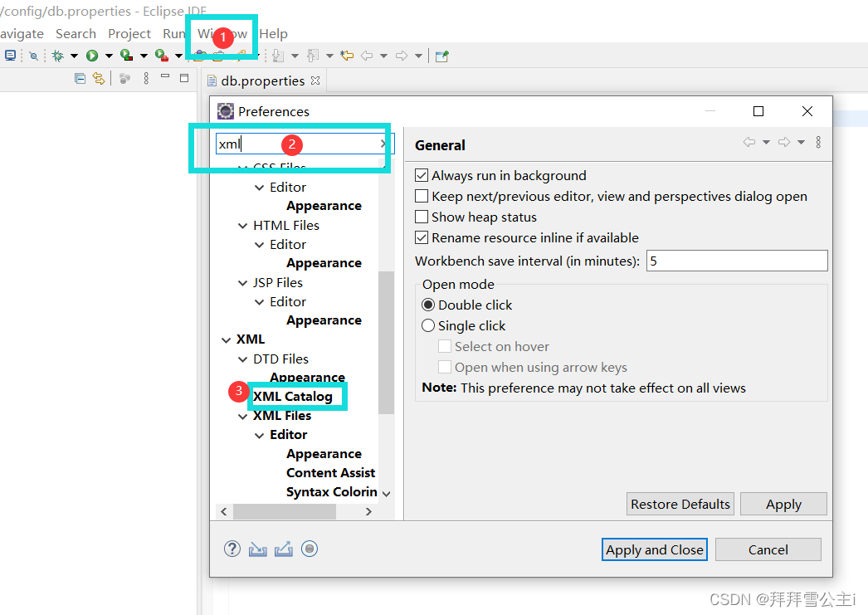Toggle Link with Editor icon
The width and height of the screenshot is (868, 615).
(x=99, y=79)
